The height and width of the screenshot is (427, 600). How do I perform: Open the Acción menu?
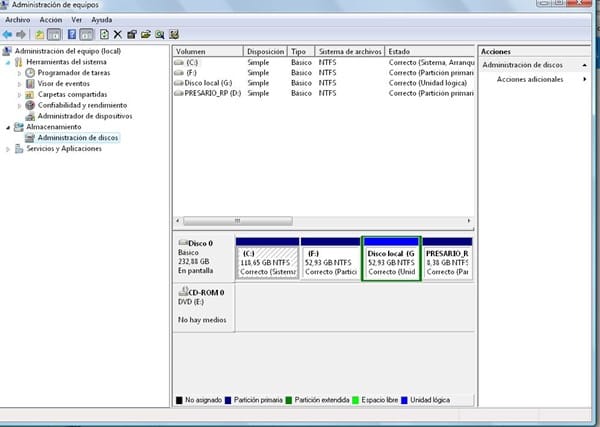tap(50, 20)
